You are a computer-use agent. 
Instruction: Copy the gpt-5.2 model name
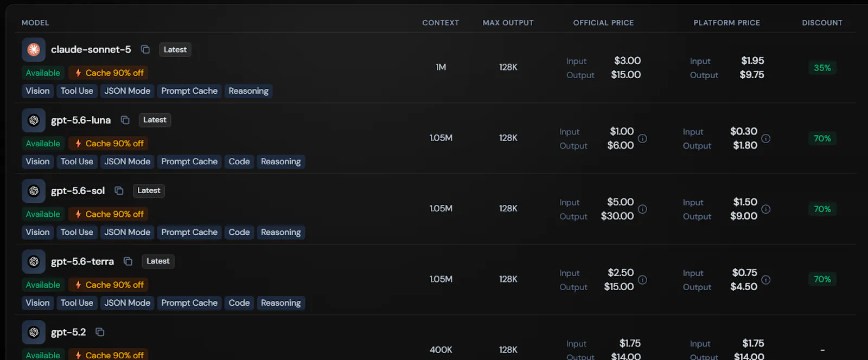100,332
